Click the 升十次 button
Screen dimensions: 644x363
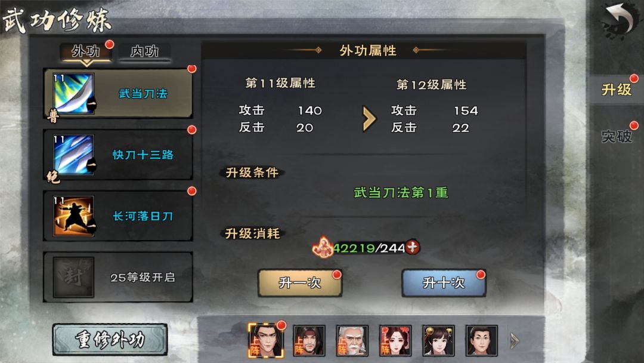(444, 283)
